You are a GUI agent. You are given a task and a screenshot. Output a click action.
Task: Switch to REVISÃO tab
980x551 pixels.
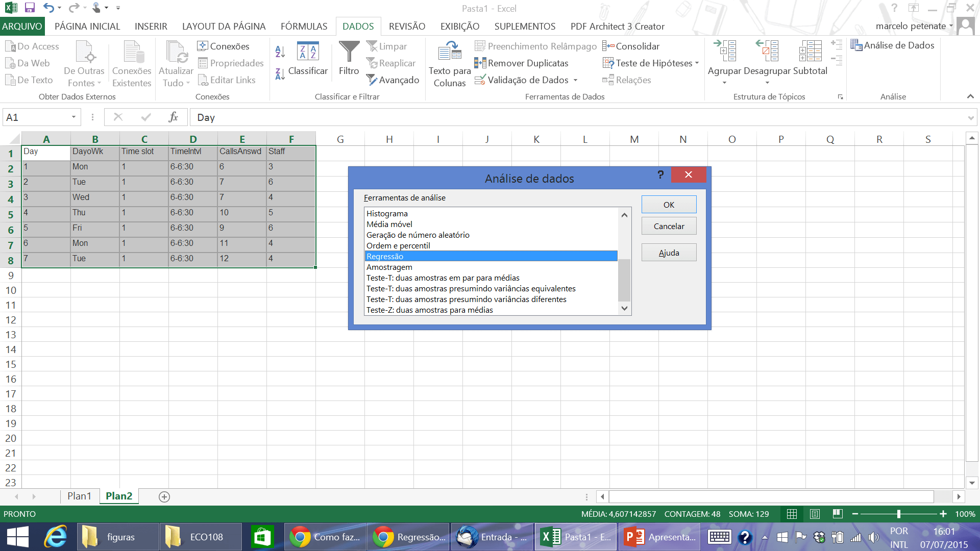click(407, 27)
